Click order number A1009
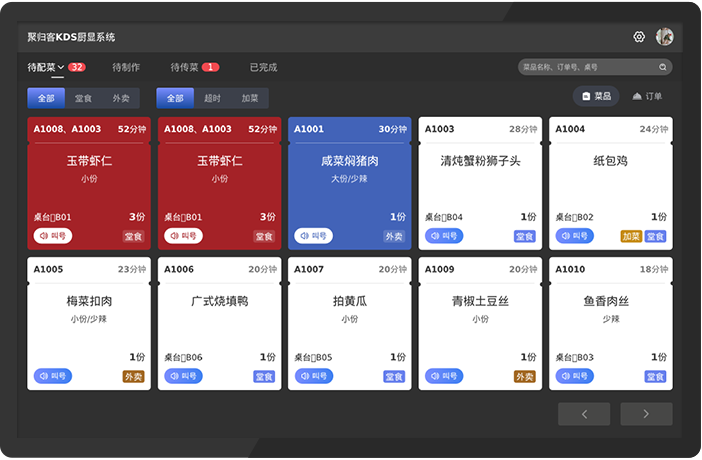Screen dimensions: 702x460 point(439,269)
